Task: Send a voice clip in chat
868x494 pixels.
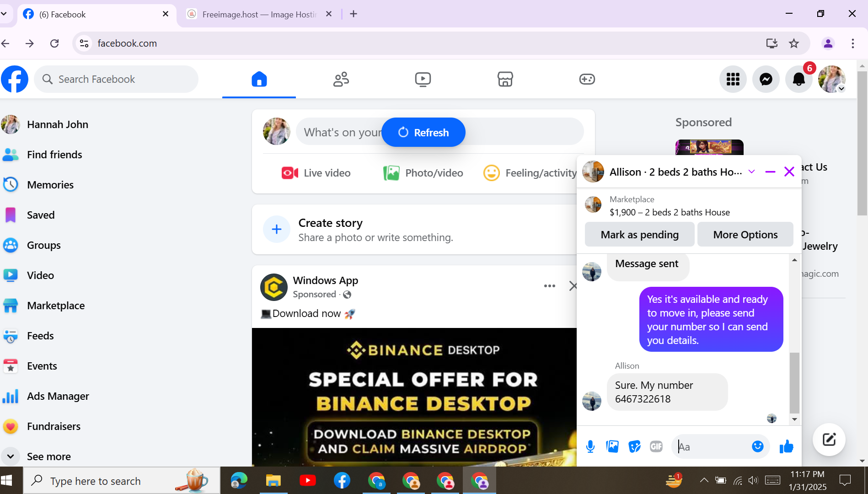Action: tap(590, 446)
